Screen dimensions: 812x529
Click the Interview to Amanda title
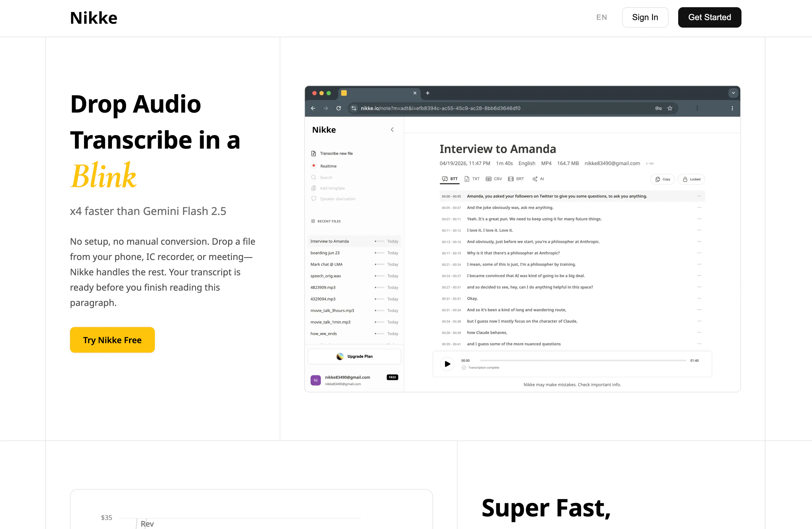498,149
